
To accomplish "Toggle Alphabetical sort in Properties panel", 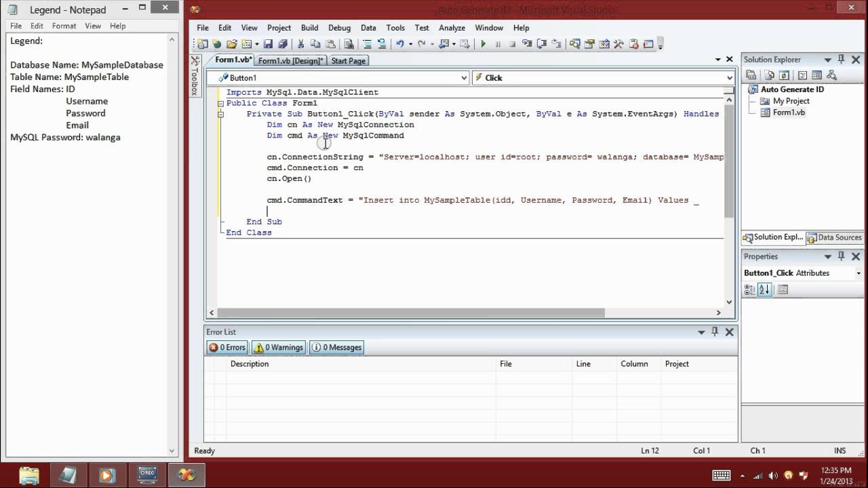I will [764, 289].
